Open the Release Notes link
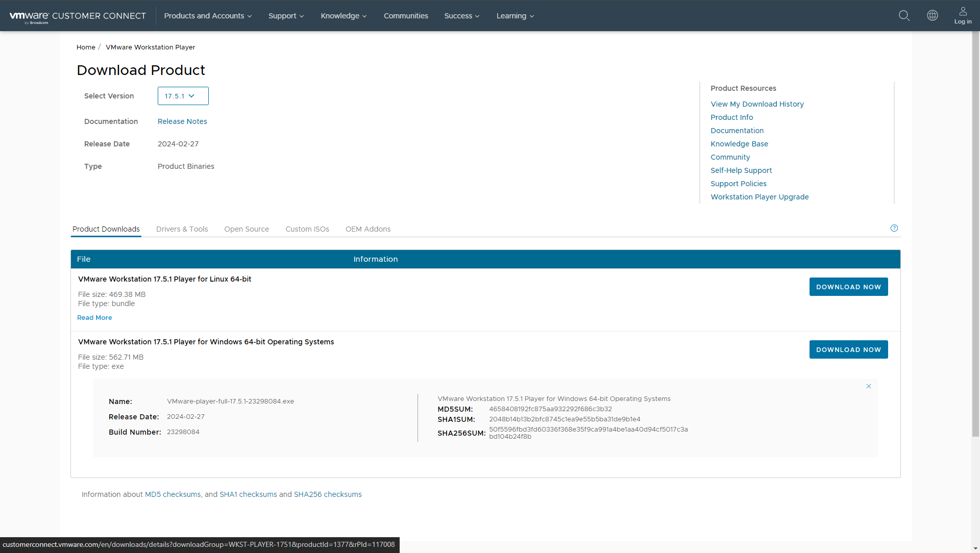Screen dimensions: 980x553 [x=182, y=121]
